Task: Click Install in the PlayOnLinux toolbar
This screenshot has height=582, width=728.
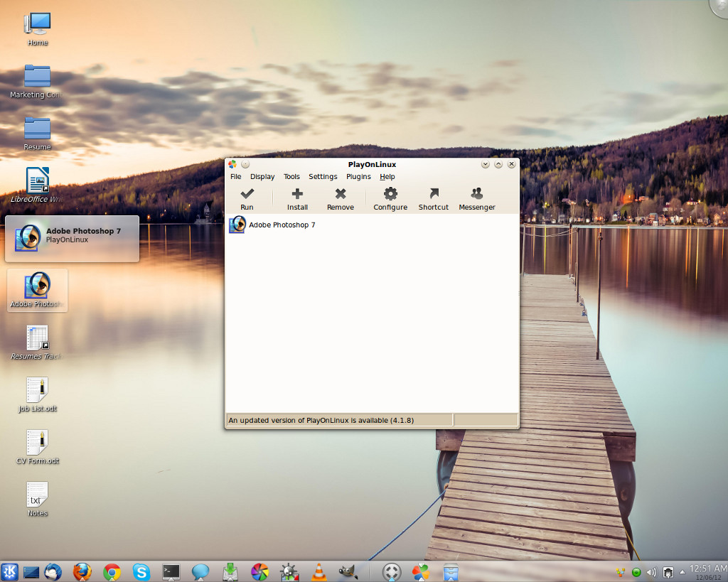Action: coord(297,199)
